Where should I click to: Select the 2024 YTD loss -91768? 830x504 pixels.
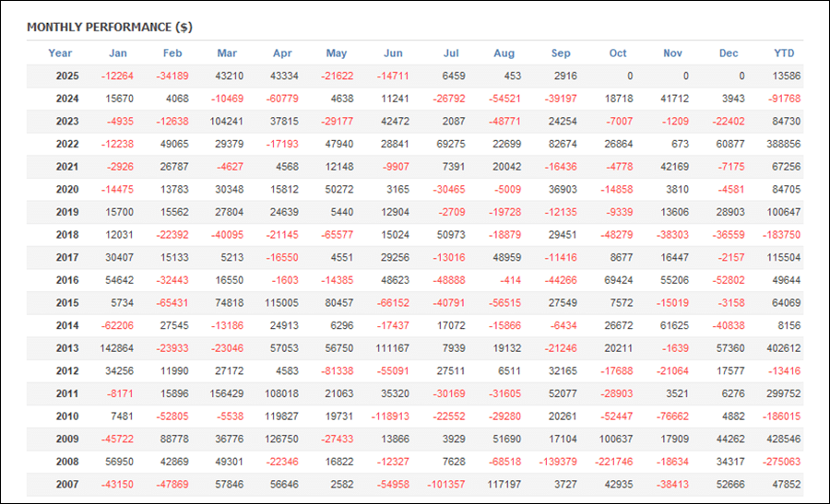pos(784,100)
